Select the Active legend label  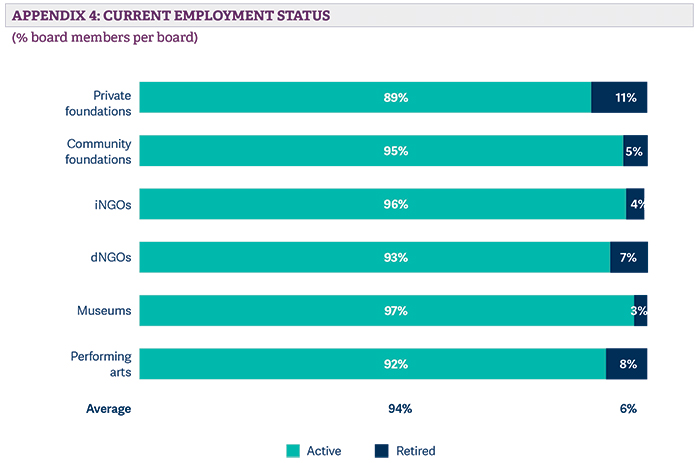(324, 451)
